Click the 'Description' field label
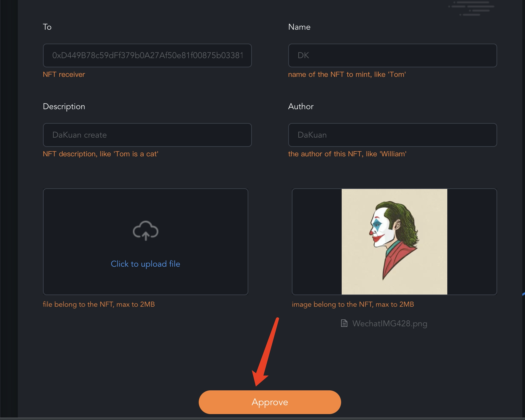 [64, 106]
